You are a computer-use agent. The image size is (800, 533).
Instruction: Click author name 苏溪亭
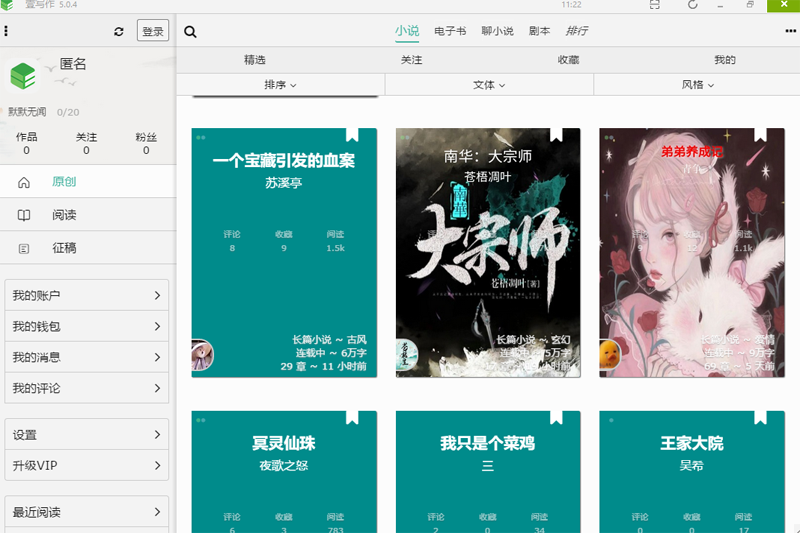[x=284, y=183]
